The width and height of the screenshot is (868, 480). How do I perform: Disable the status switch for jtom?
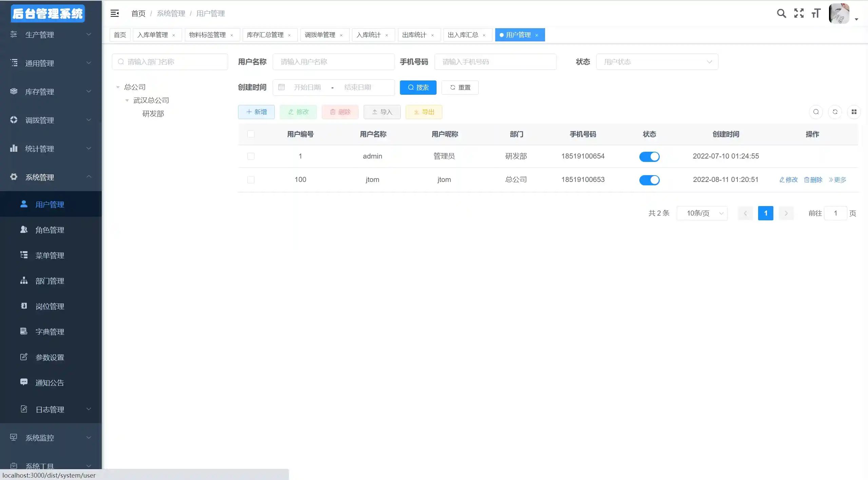click(x=649, y=180)
